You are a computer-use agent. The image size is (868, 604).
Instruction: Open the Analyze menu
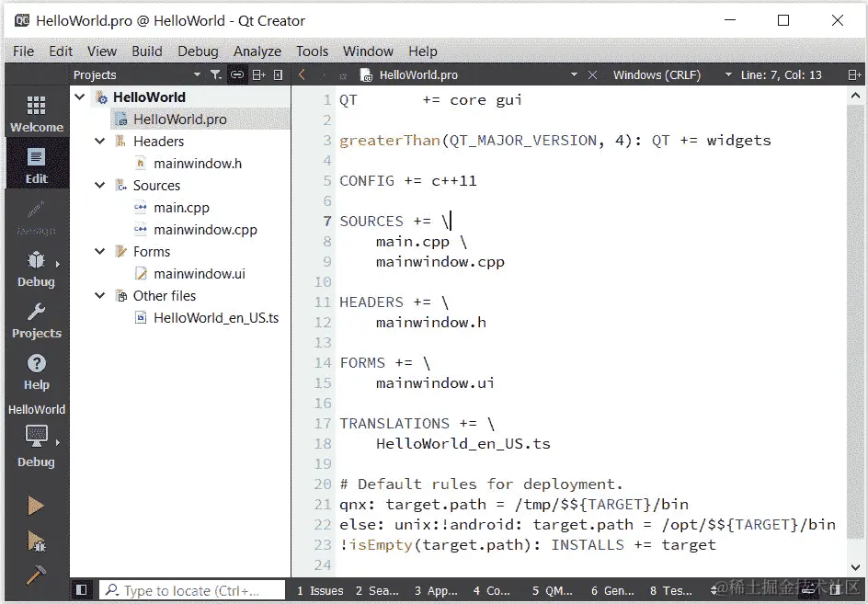pos(257,51)
